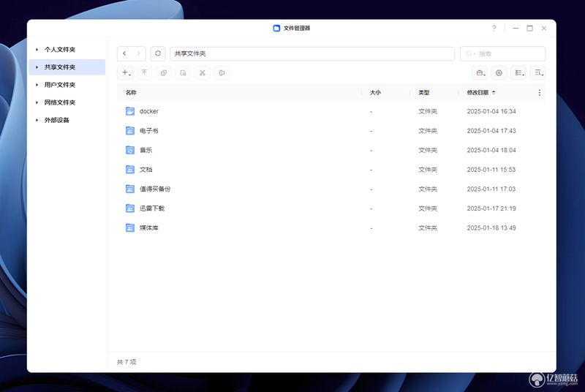Click the date 2025-01-04 18:04
This screenshot has width=585, height=392.
(491, 150)
